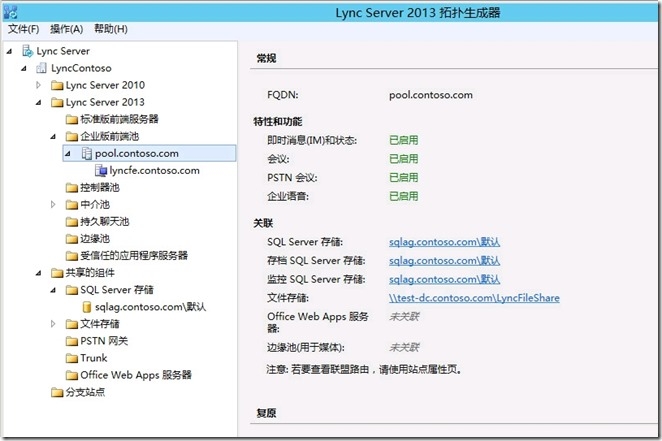
Task: Click 已启用 next to PSTN 会议
Action: click(404, 177)
